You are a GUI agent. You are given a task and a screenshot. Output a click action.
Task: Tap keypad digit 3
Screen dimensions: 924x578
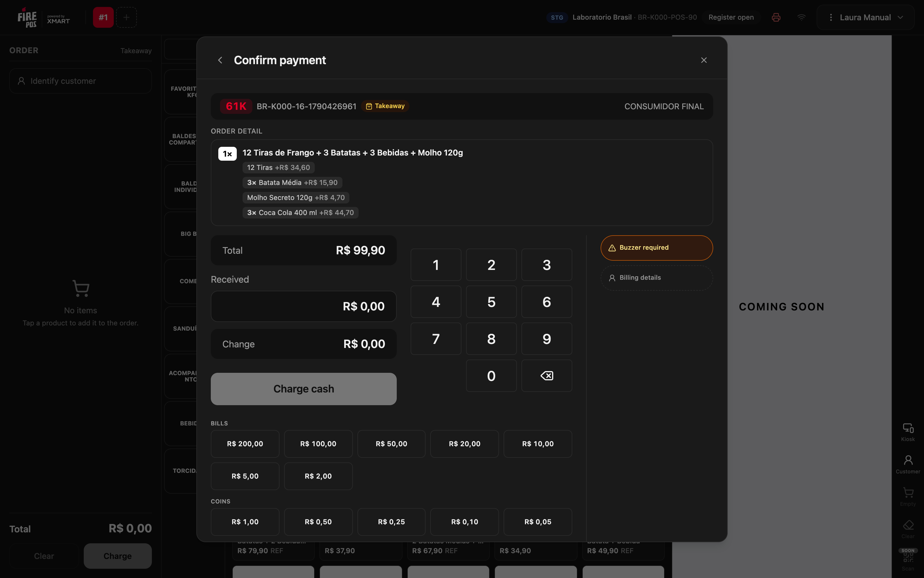[546, 265]
